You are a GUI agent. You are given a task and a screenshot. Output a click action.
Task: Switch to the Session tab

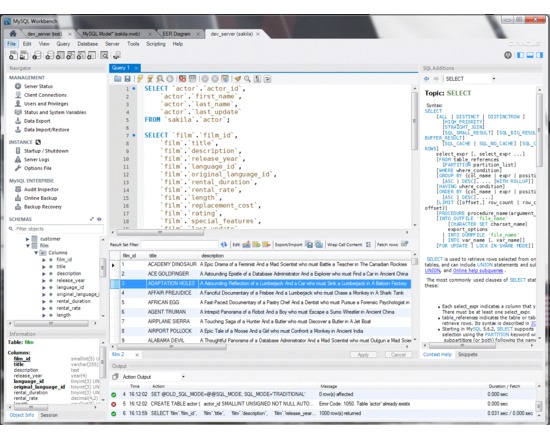coord(49,415)
